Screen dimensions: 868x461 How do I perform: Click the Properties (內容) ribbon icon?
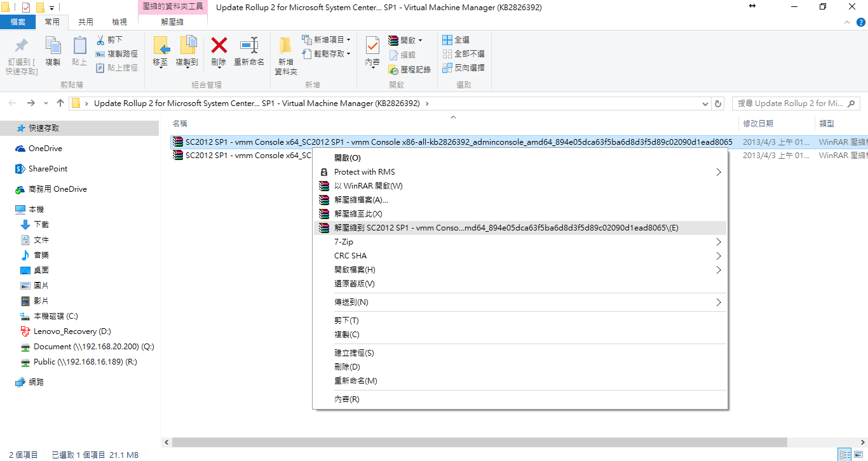coord(372,46)
